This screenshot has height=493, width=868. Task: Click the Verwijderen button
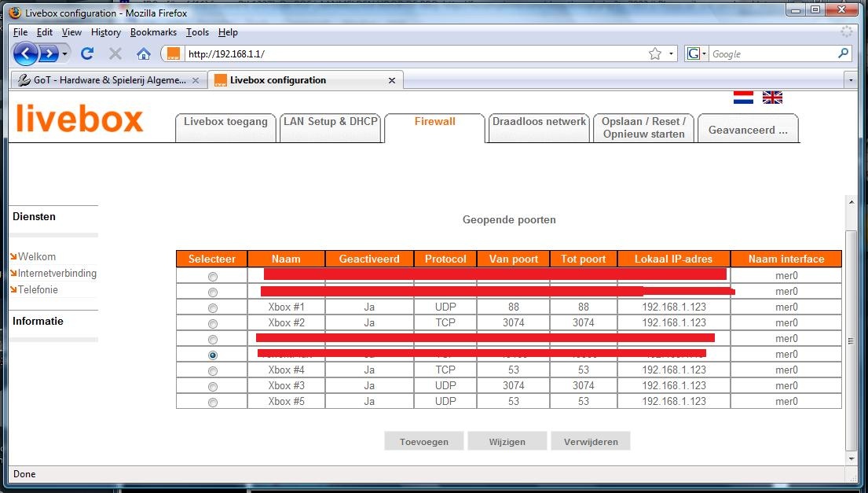point(591,441)
